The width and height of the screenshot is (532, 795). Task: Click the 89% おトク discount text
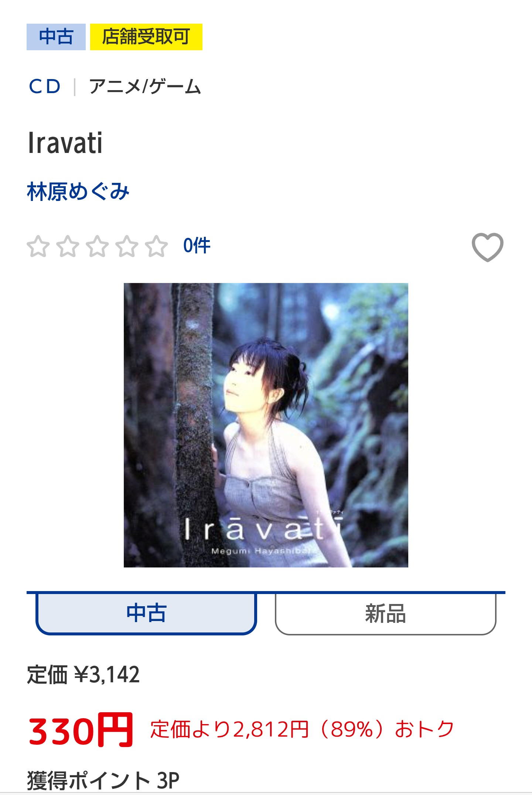pos(302,729)
